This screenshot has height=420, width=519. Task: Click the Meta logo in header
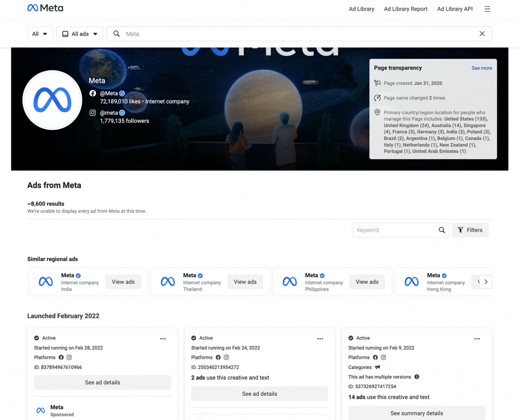click(45, 8)
